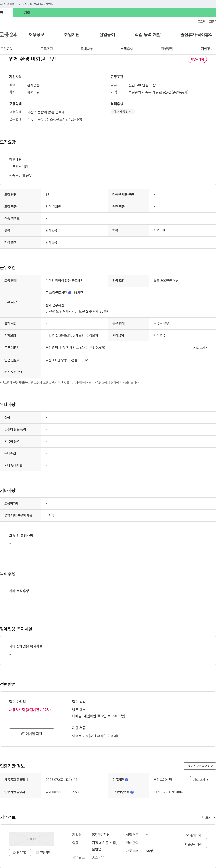Click the 부산 1호선 중앙 13번출구 text
This screenshot has width=216, height=868.
[x=67, y=360]
